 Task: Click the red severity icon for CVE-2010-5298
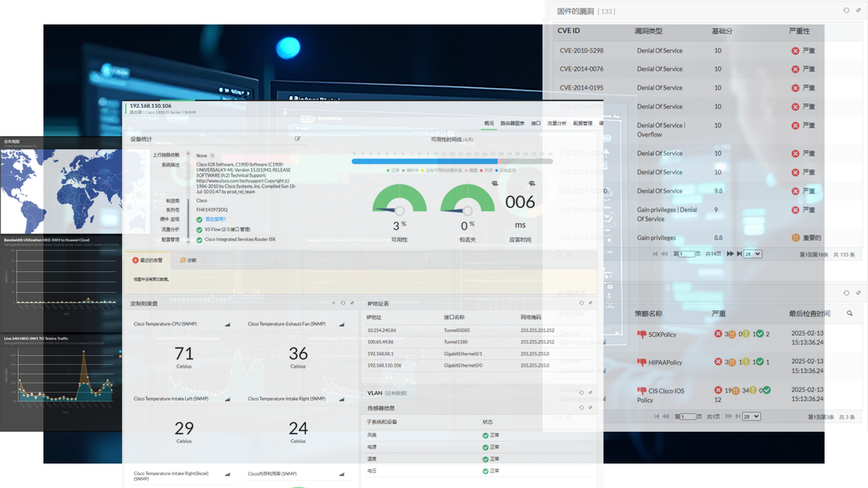795,51
